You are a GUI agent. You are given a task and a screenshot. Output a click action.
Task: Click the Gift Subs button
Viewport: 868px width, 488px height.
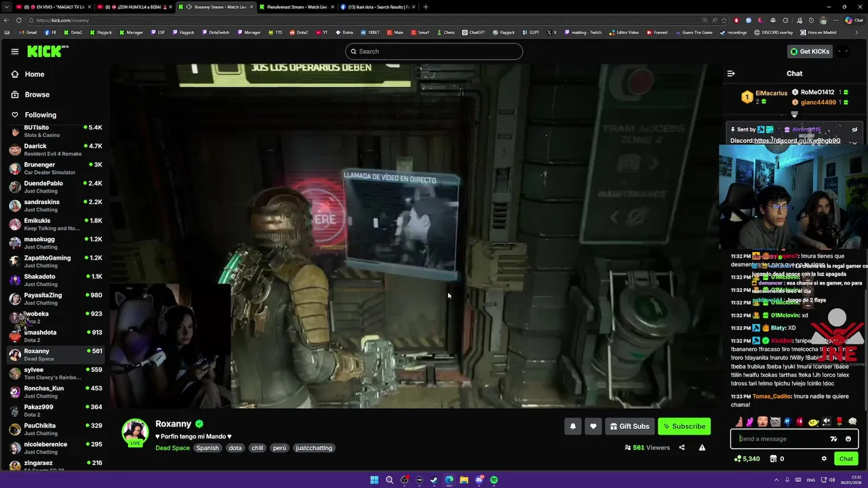tap(629, 426)
